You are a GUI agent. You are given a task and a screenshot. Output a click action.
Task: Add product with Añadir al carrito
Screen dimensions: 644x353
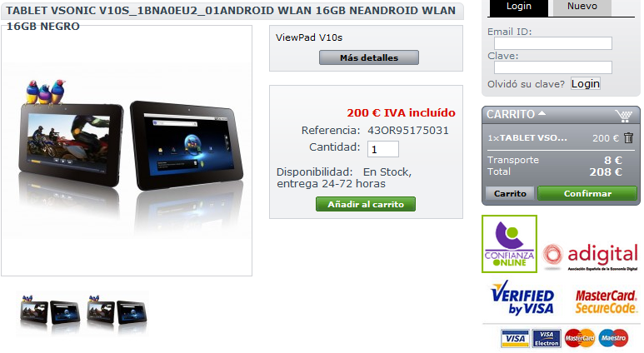pyautogui.click(x=366, y=204)
